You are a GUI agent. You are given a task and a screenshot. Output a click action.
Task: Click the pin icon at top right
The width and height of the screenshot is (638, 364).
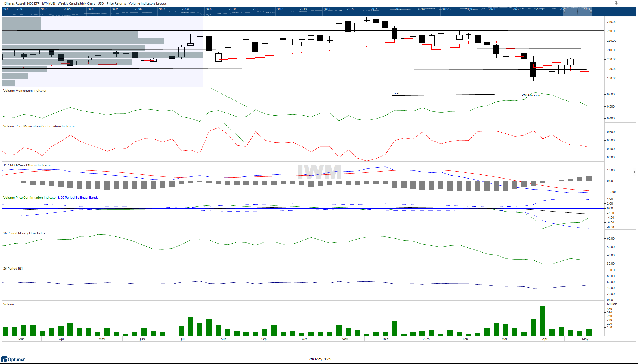616,3
